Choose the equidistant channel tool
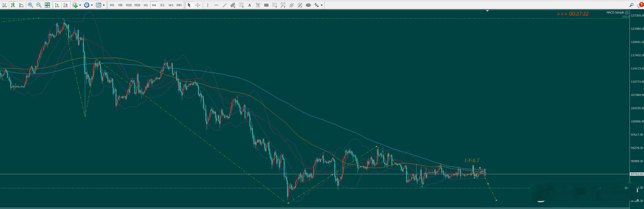Screen dimensions: 644x209 [x=233, y=5]
